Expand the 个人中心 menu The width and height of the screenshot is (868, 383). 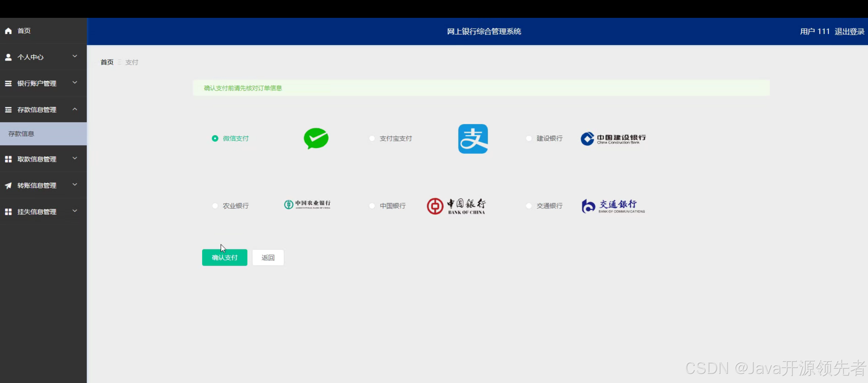[x=74, y=57]
